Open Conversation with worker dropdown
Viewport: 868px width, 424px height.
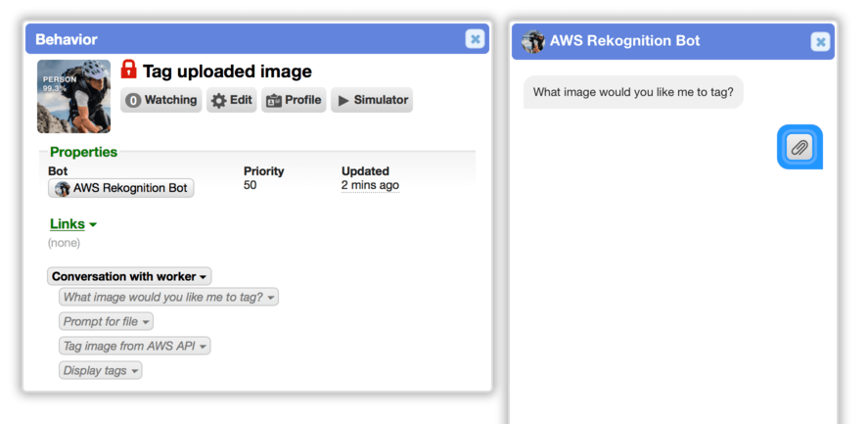129,276
